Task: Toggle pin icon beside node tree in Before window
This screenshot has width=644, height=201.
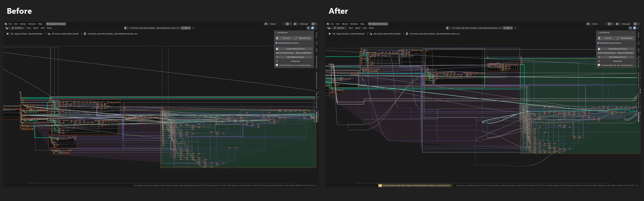Action: [x=193, y=28]
